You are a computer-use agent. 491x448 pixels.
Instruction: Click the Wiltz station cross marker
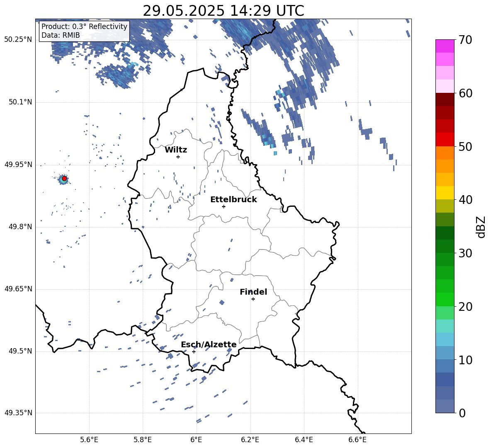[178, 157]
